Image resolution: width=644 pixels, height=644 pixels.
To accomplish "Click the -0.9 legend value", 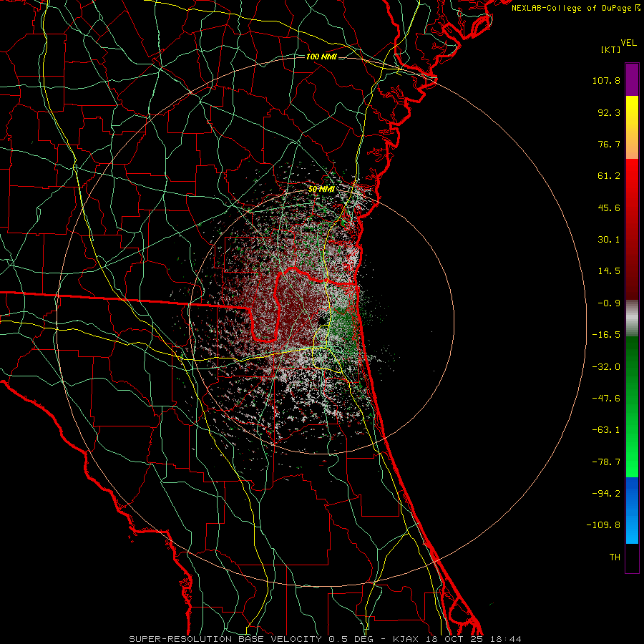I will tap(609, 303).
